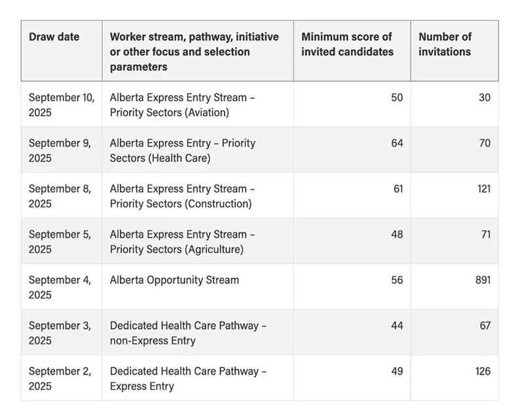Click Dedicated Health Care Pathway non-Express Entry cell
This screenshot has width=520, height=420.
click(x=188, y=332)
